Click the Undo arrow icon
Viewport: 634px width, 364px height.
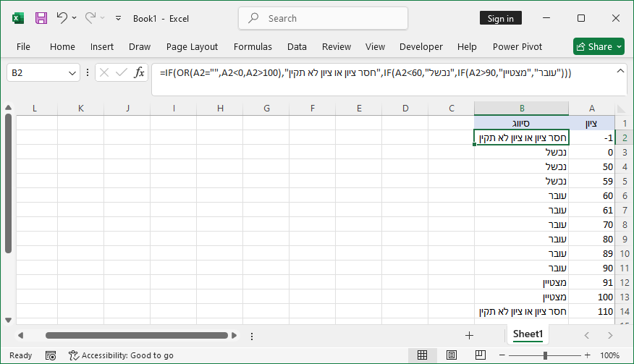[x=62, y=18]
